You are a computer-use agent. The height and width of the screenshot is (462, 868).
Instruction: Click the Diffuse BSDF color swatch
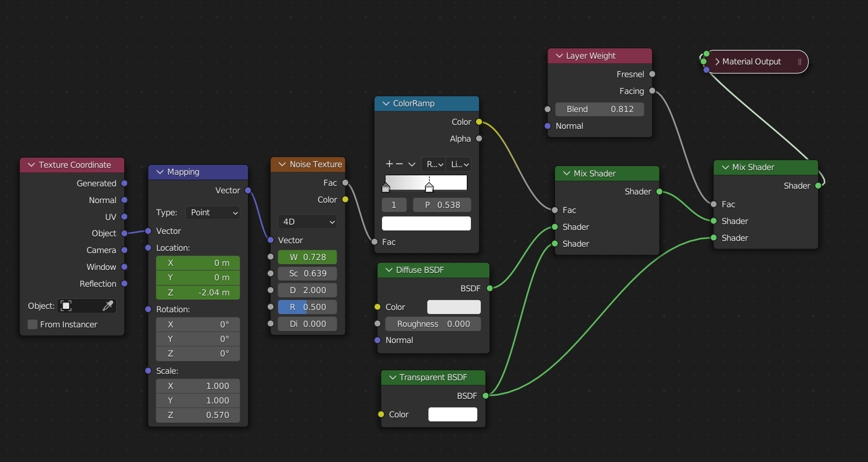point(454,307)
